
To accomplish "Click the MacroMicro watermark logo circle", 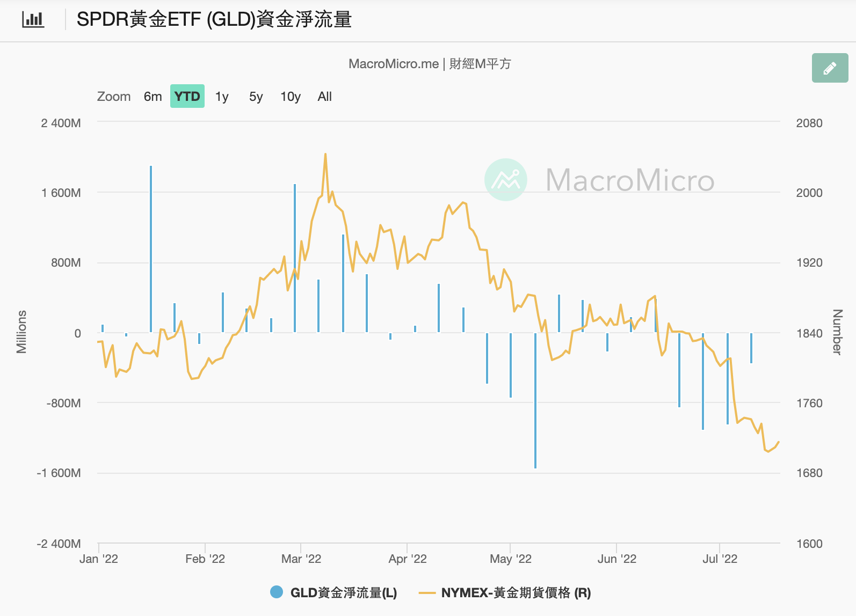I will coord(505,180).
